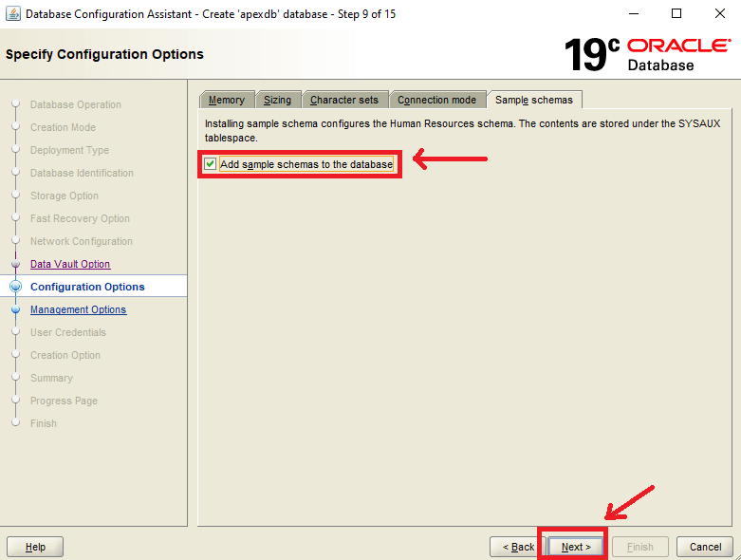This screenshot has width=741, height=560.
Task: Click the Add sample schemas label text
Action: [x=306, y=164]
